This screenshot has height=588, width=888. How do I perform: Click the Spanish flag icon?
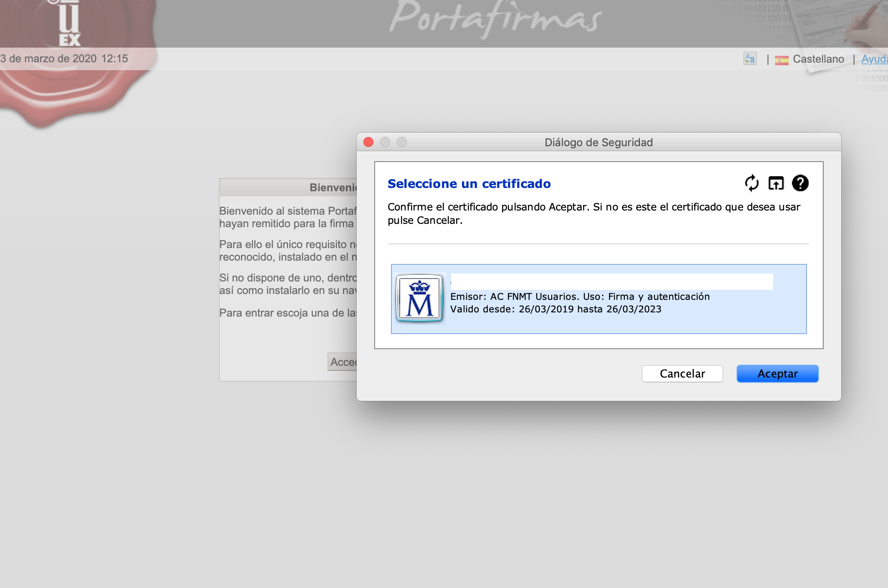[x=781, y=60]
